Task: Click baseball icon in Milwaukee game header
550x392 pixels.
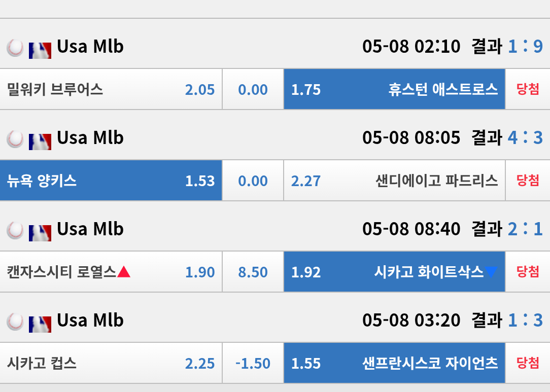Action: [15, 48]
